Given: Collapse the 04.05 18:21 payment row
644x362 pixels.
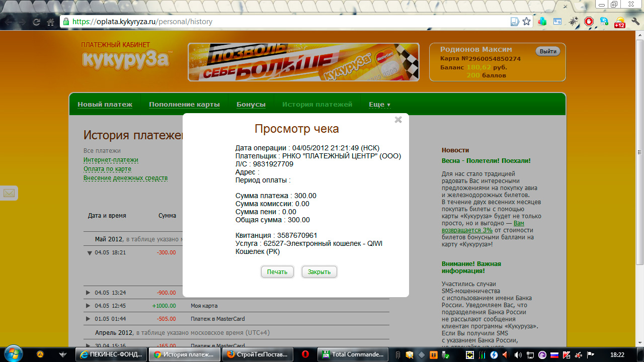Looking at the screenshot, I should tap(90, 253).
